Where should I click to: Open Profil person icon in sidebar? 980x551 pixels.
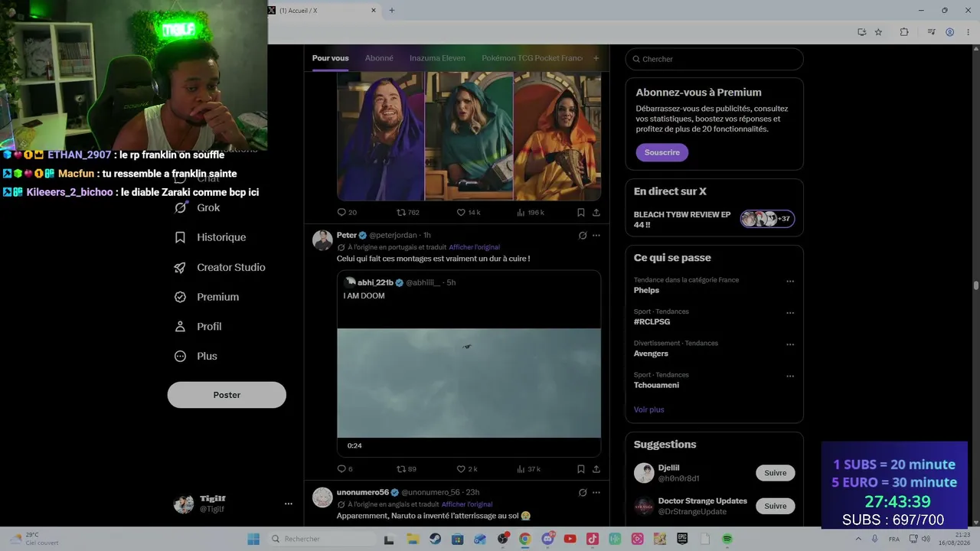point(180,327)
